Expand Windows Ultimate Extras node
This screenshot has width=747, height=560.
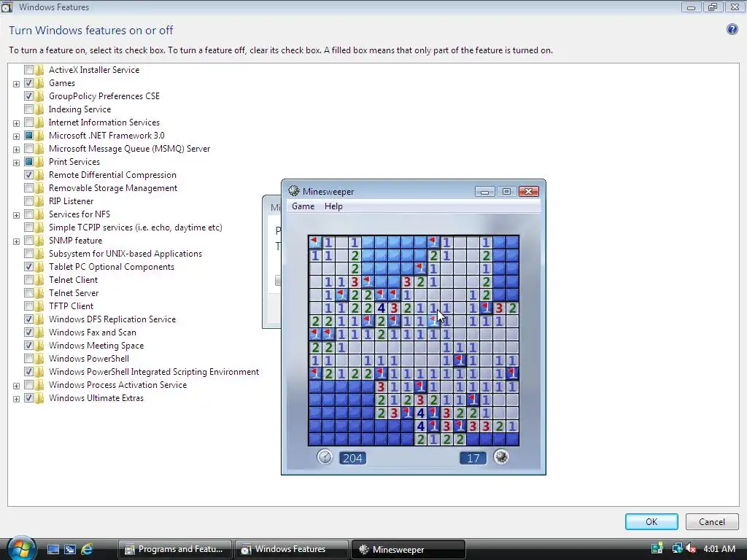tap(16, 399)
